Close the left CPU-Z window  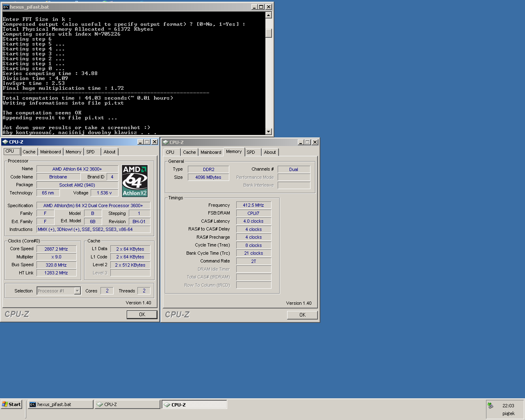pyautogui.click(x=155, y=142)
